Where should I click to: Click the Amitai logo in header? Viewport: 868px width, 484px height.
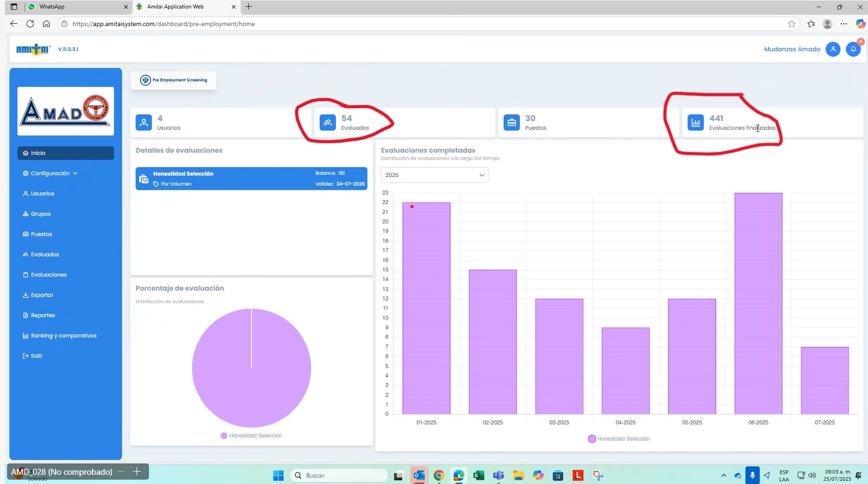pyautogui.click(x=33, y=49)
